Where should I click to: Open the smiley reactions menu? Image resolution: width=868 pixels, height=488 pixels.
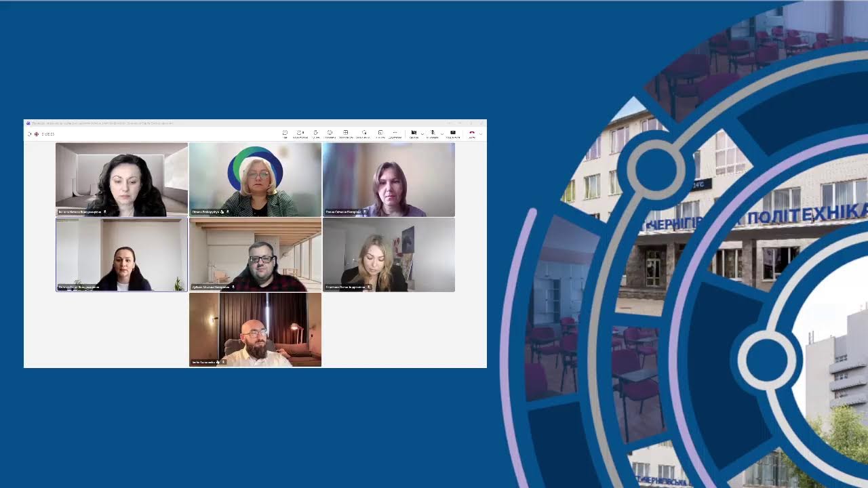click(330, 134)
